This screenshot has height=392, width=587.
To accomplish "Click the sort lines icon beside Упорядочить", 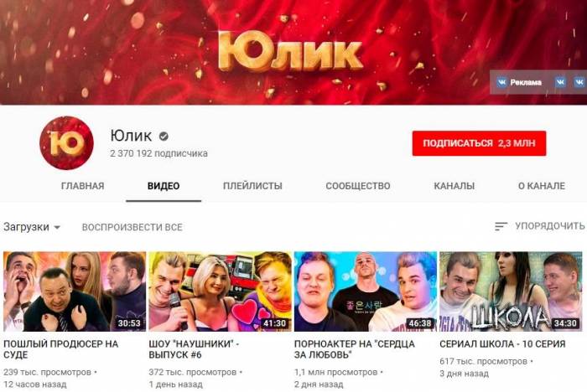I will (x=501, y=226).
